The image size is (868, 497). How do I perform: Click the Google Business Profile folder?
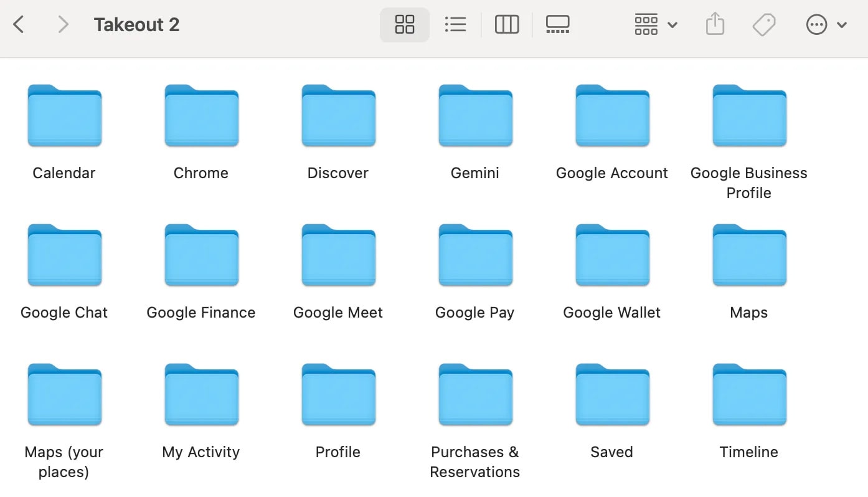[x=749, y=116]
